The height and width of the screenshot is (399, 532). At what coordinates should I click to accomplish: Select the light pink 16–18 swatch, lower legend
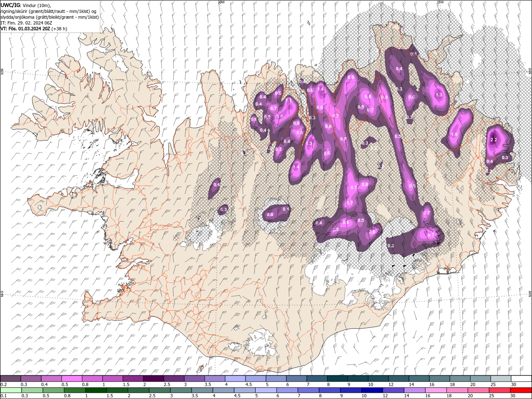point(435,390)
